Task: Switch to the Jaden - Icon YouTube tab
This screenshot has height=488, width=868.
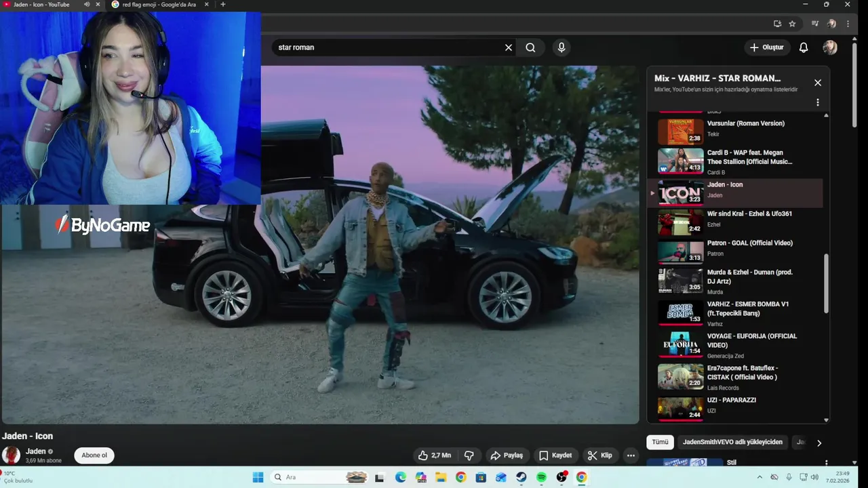Action: click(x=42, y=5)
